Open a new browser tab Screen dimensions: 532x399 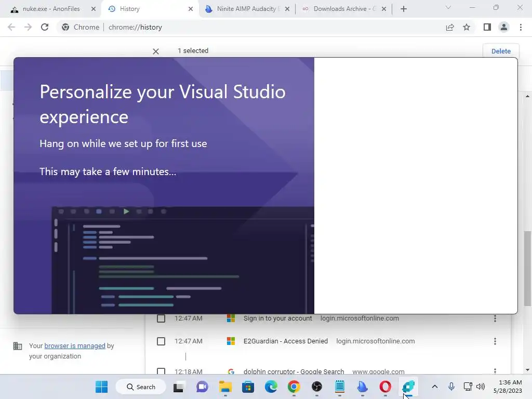click(403, 9)
